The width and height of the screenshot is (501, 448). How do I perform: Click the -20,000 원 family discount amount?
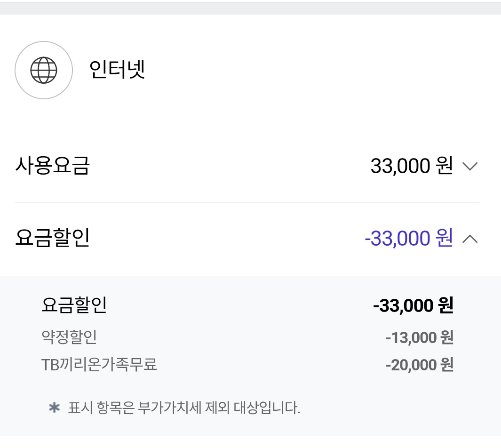(420, 365)
